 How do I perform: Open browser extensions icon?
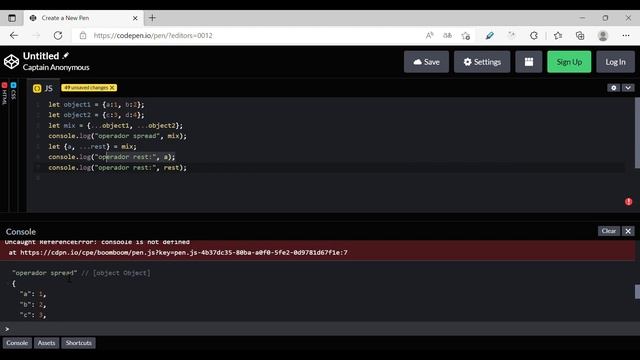534,36
